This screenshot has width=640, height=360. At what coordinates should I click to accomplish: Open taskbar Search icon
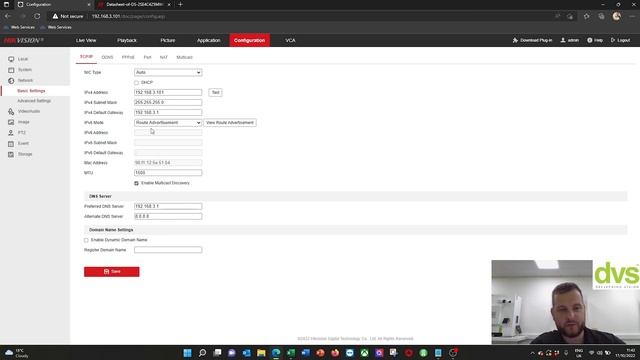[x=202, y=353]
